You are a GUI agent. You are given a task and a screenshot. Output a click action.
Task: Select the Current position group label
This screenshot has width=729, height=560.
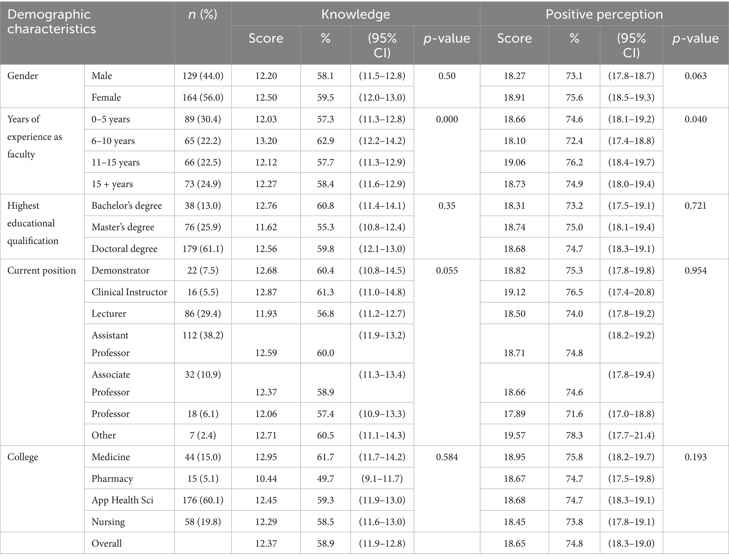point(42,270)
